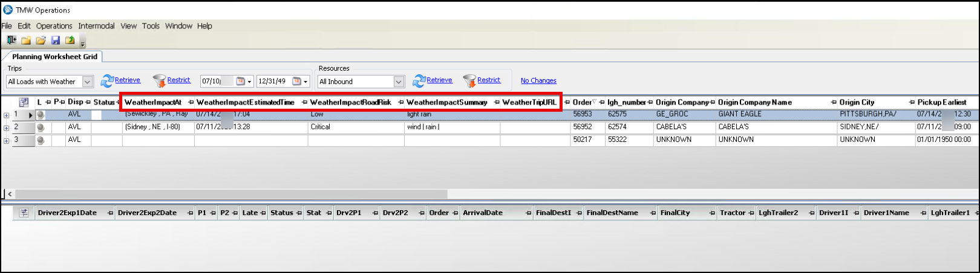This screenshot has height=273, width=980.
Task: Pin the WeatherImpactRoadRisk column
Action: point(400,103)
